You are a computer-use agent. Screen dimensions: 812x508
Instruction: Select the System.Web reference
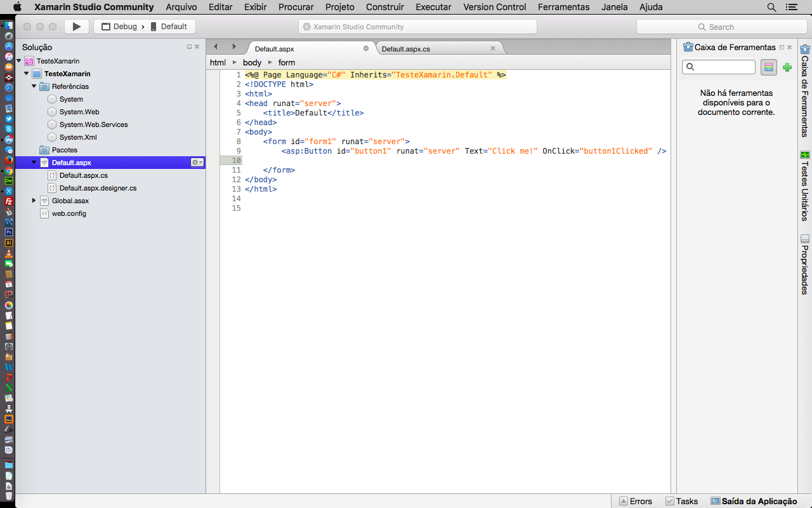click(79, 112)
